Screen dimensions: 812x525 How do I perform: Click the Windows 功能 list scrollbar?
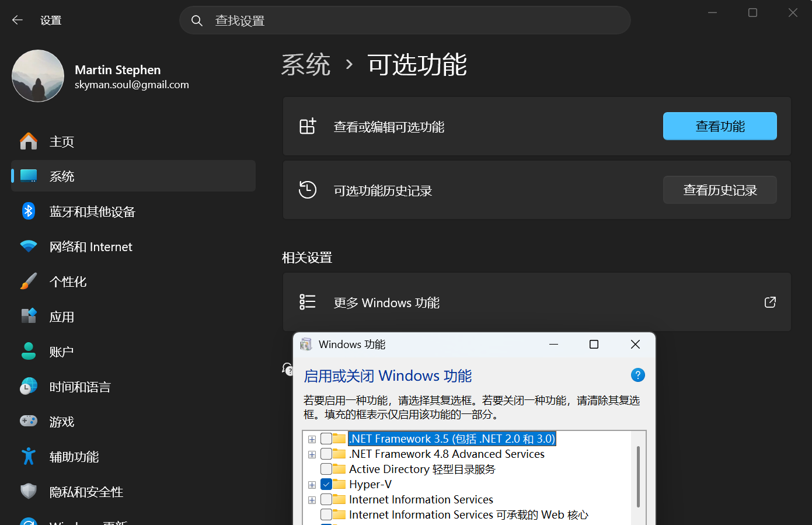[639, 477]
